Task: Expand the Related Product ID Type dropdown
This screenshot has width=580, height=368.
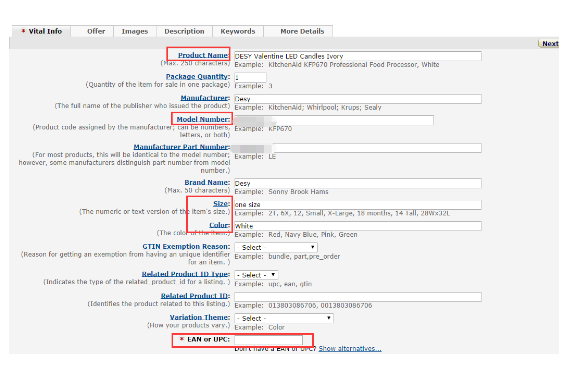Action: 256,275
